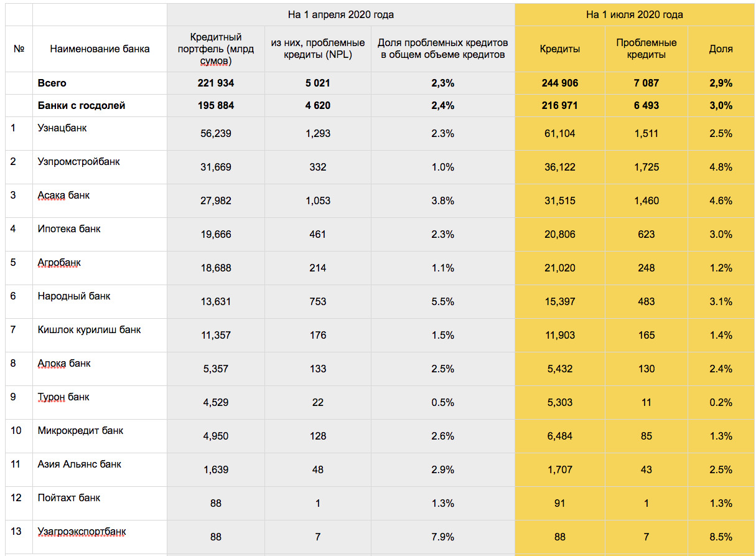756x556 pixels.
Task: Select Узагроэкспортбанк's 8.5% share cell
Action: [721, 537]
